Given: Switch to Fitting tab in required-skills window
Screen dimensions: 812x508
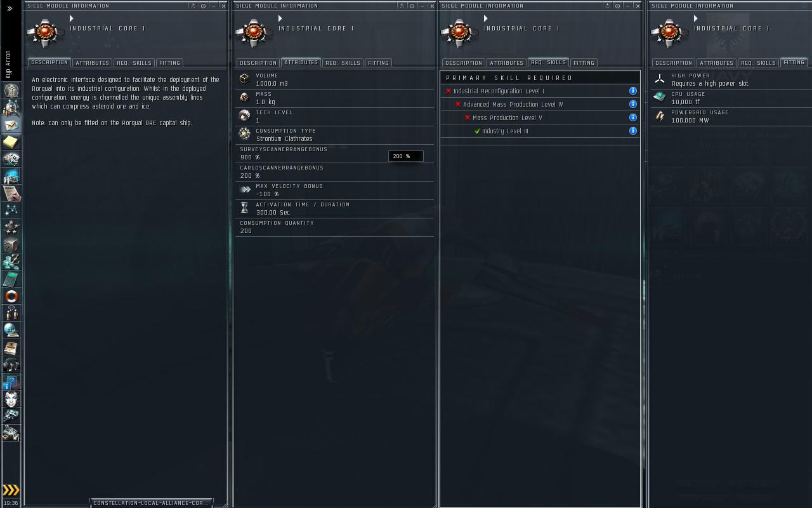Looking at the screenshot, I should pos(584,63).
